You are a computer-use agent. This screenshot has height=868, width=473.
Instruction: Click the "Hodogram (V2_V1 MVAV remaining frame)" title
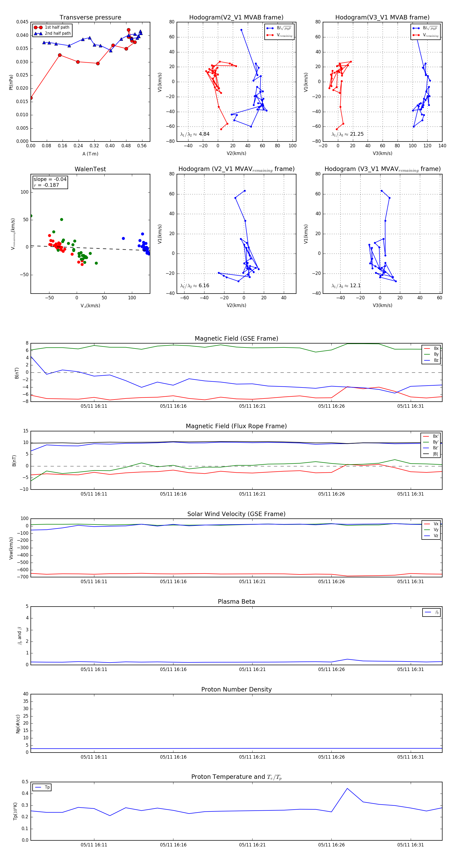[236, 169]
